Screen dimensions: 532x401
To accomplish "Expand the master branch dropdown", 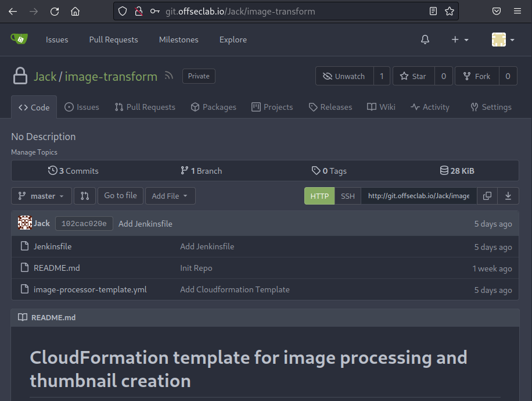I will coord(41,196).
